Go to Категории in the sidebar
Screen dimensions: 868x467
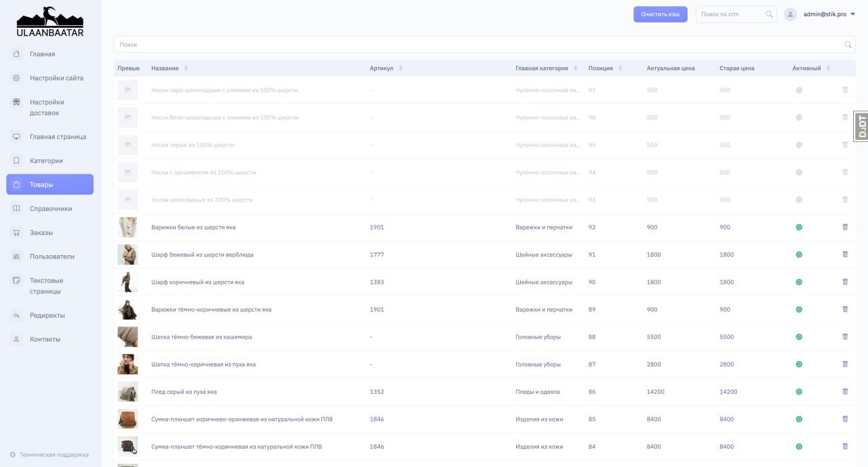click(46, 161)
